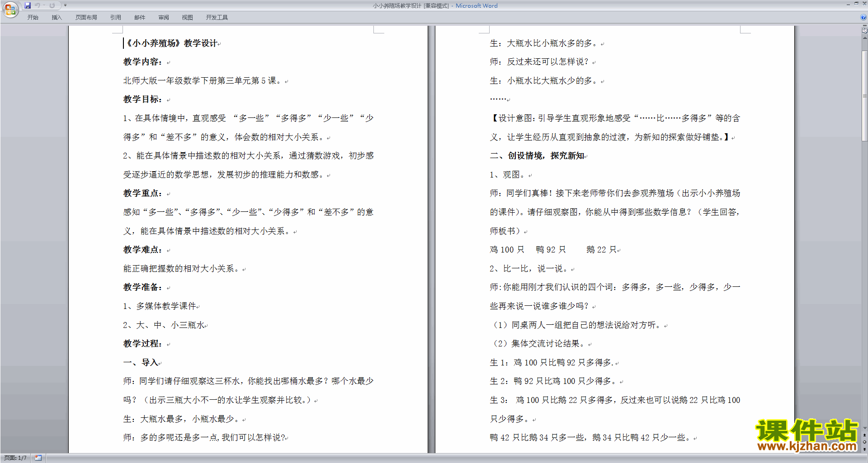This screenshot has width=868, height=463.
Task: Redo with the repeat arrow icon
Action: coord(52,5)
